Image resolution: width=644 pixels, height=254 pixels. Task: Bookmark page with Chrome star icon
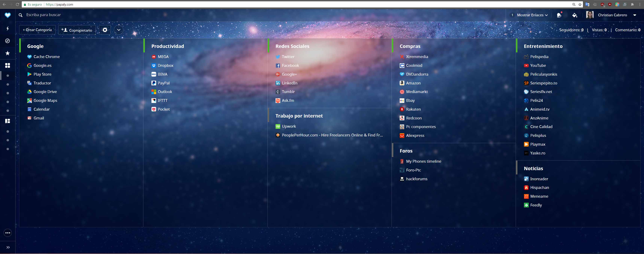pyautogui.click(x=580, y=4)
